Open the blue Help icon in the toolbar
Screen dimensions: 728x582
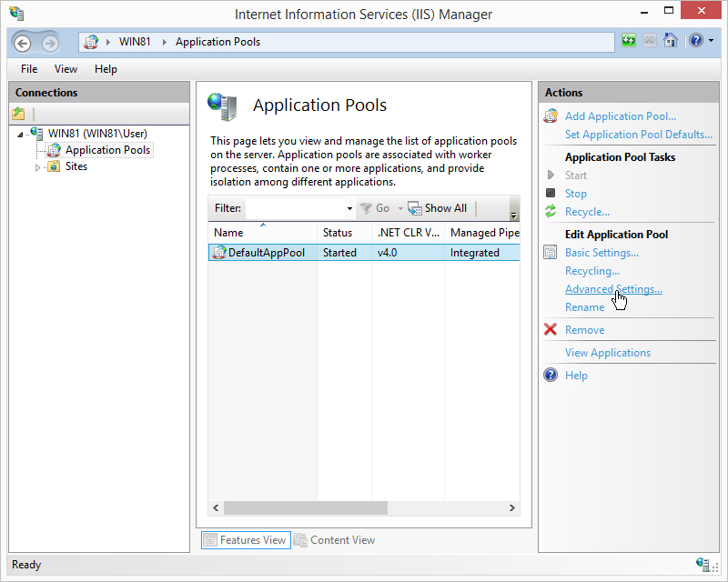[x=696, y=40]
